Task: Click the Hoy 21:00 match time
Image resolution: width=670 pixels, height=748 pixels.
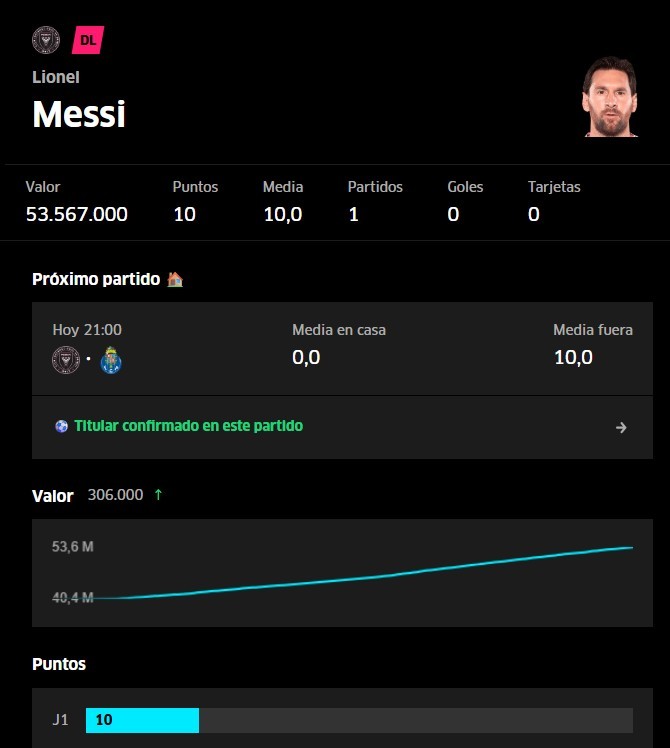Action: tap(87, 330)
